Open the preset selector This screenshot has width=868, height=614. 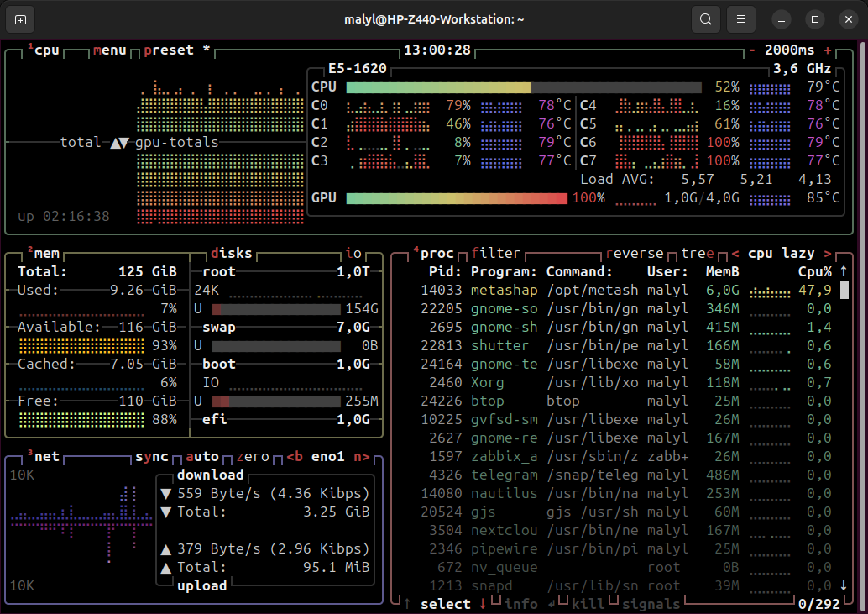point(169,50)
